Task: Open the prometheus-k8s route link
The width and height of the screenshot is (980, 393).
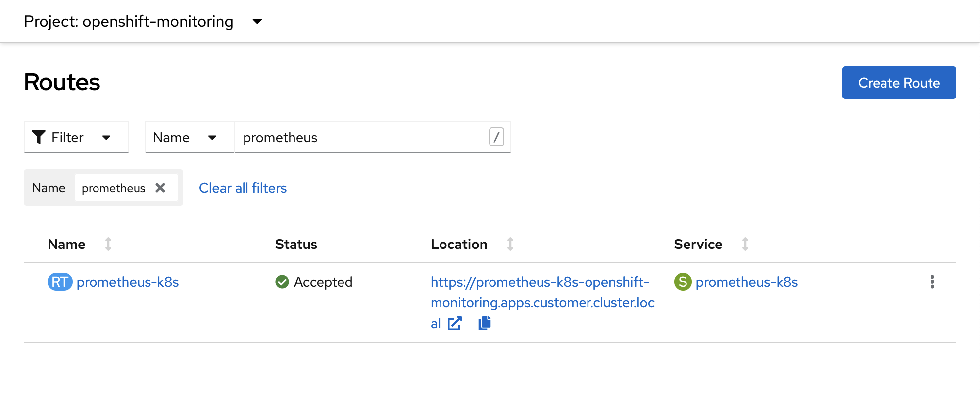Action: 128,282
